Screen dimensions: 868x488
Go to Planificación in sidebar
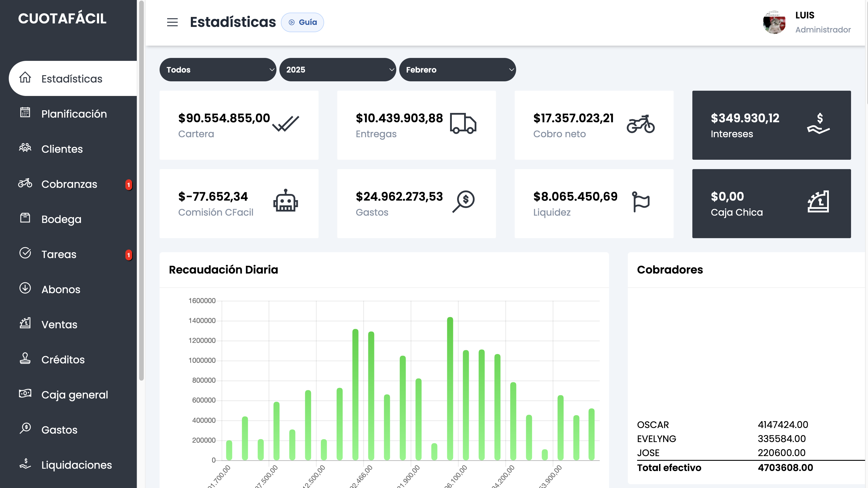[x=74, y=114]
